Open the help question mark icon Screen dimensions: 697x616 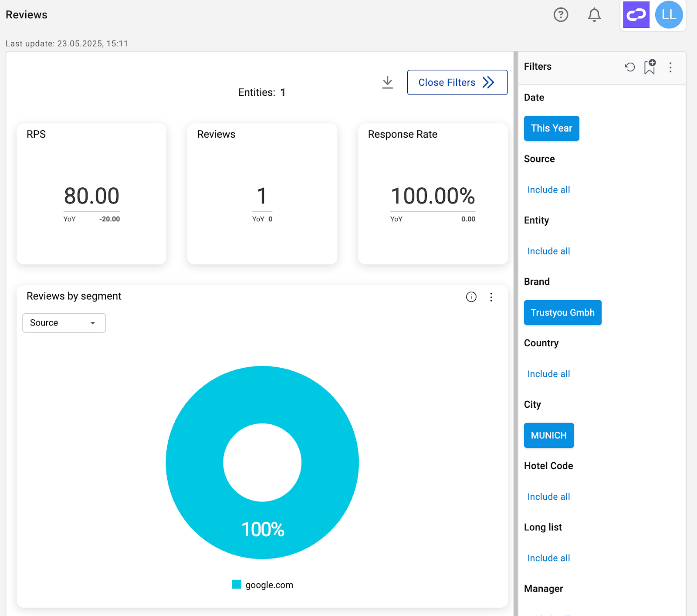pyautogui.click(x=561, y=15)
